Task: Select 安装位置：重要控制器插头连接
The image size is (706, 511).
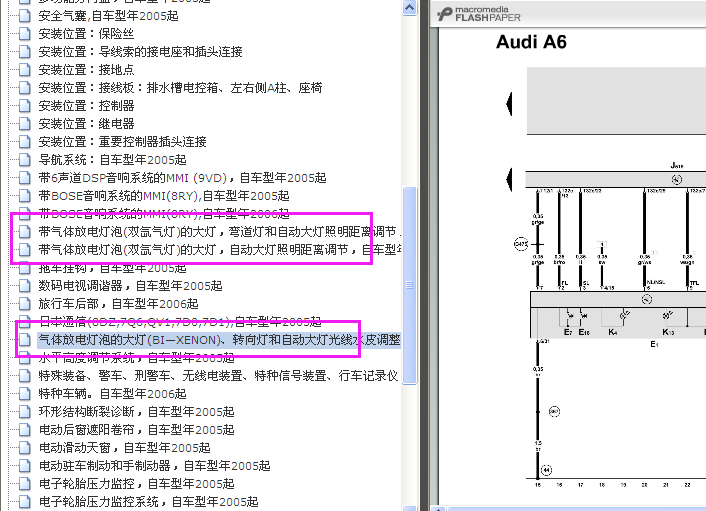Action: pos(122,142)
